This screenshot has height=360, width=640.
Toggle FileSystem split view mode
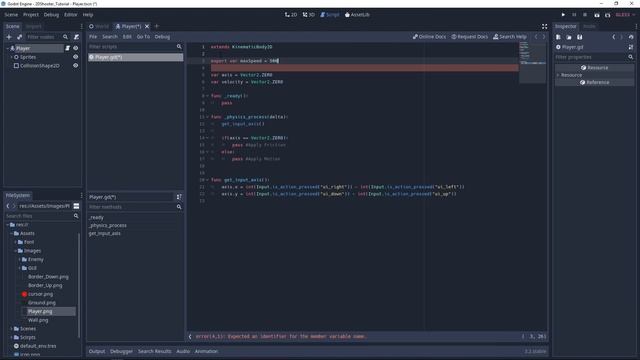(76, 206)
